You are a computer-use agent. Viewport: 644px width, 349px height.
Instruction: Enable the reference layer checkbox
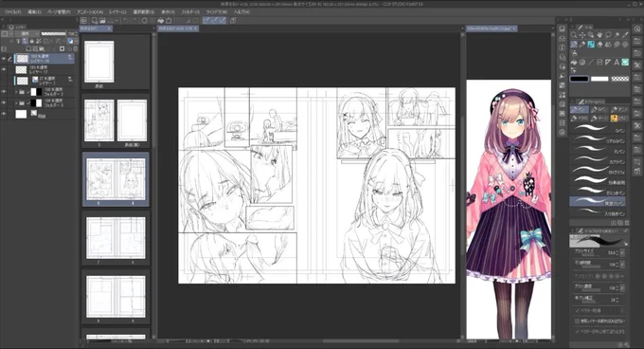point(577,321)
